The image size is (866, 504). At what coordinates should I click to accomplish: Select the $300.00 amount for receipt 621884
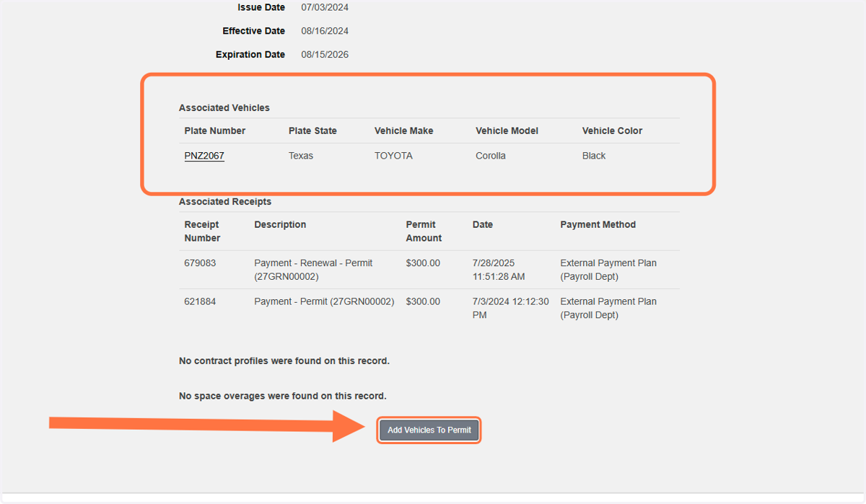pyautogui.click(x=423, y=301)
